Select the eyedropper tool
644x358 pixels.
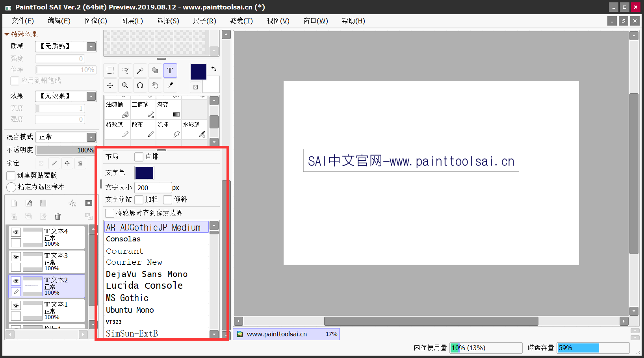170,85
